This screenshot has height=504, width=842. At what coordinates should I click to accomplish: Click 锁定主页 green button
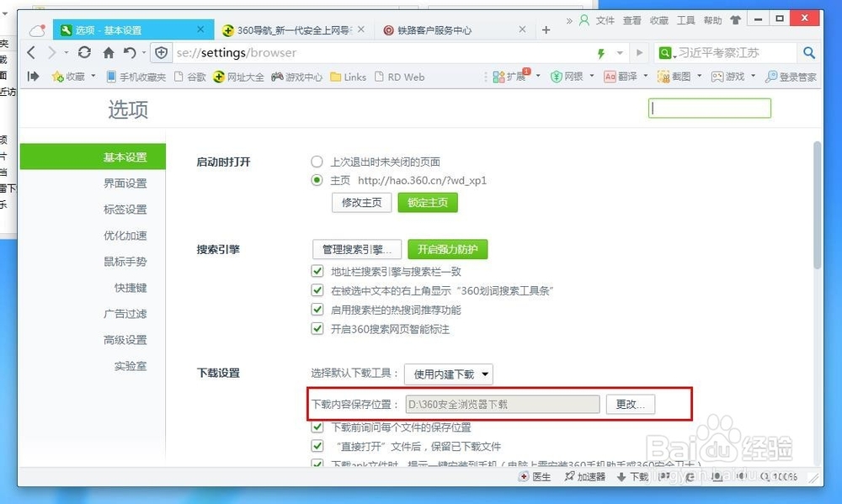(428, 202)
